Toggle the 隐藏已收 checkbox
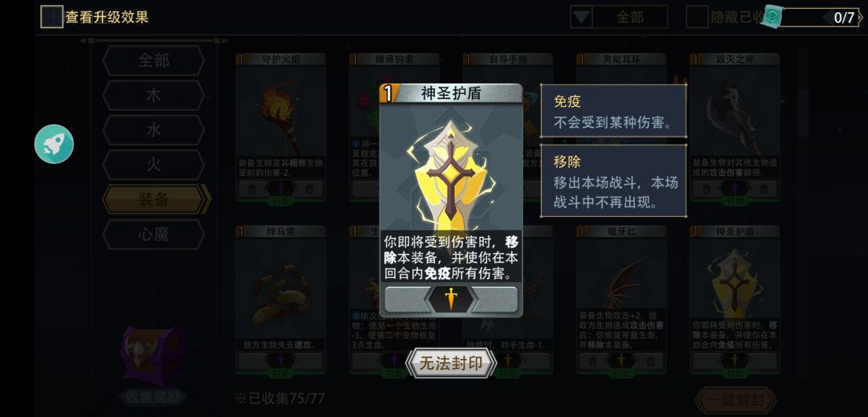Viewport: 868px width, 417px height. coord(697,17)
